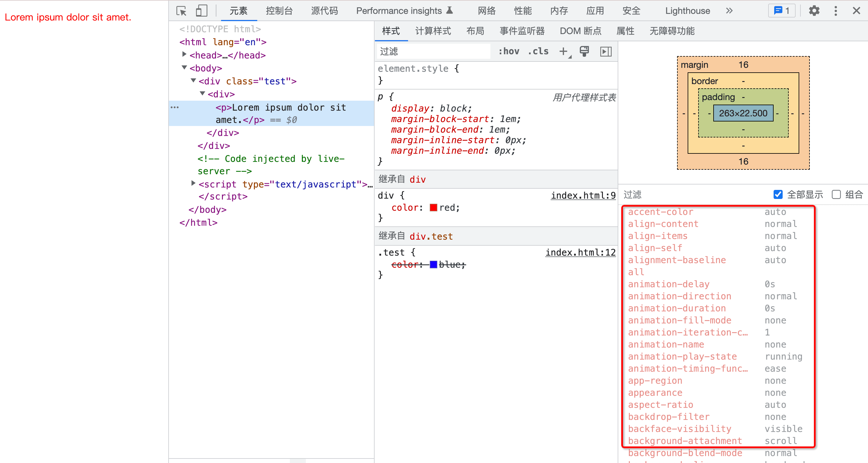Toggle the device toolbar icon
This screenshot has width=868, height=463.
tap(201, 11)
